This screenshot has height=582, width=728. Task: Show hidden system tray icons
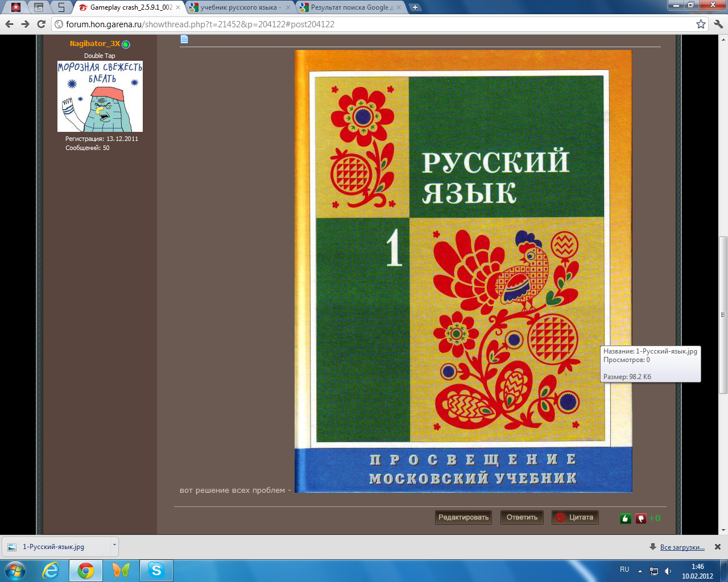[x=640, y=571]
